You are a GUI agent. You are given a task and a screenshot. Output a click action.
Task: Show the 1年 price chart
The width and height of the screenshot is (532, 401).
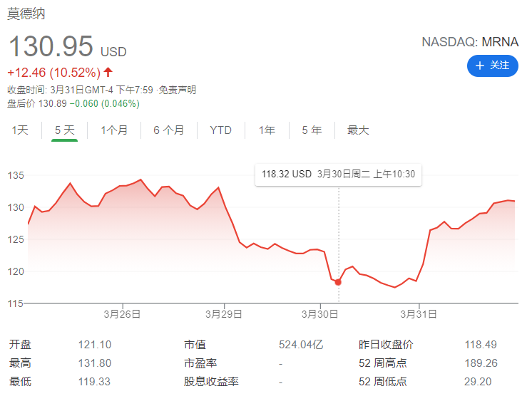point(267,130)
